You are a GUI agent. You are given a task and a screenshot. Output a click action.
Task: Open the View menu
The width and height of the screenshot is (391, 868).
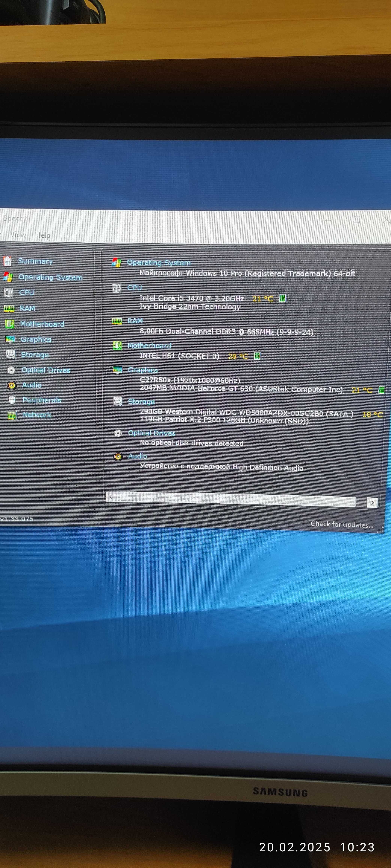coord(18,235)
